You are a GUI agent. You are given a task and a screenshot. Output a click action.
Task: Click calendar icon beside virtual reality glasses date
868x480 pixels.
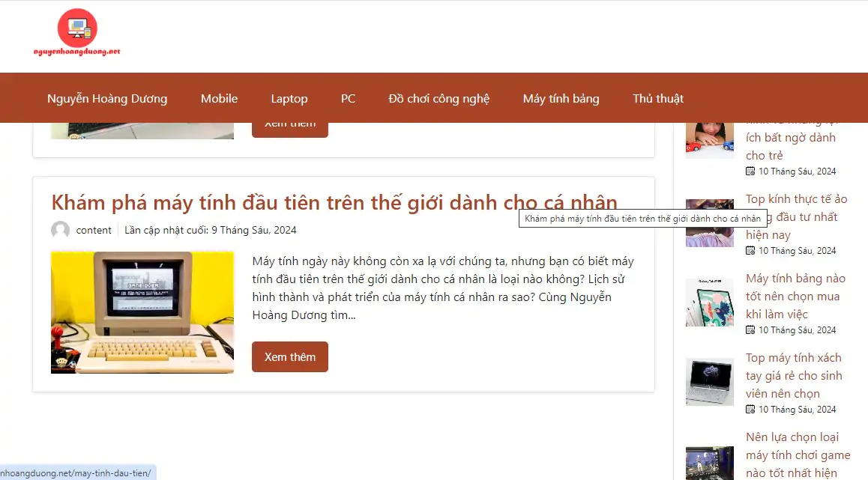750,251
